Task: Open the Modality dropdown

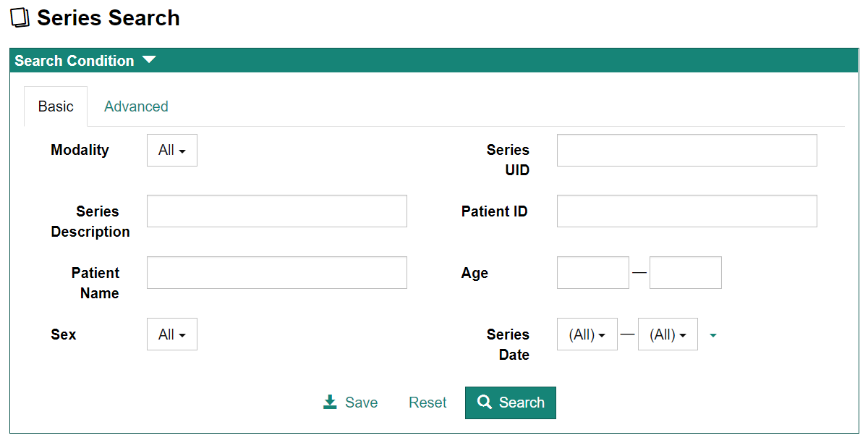Action: [x=172, y=151]
